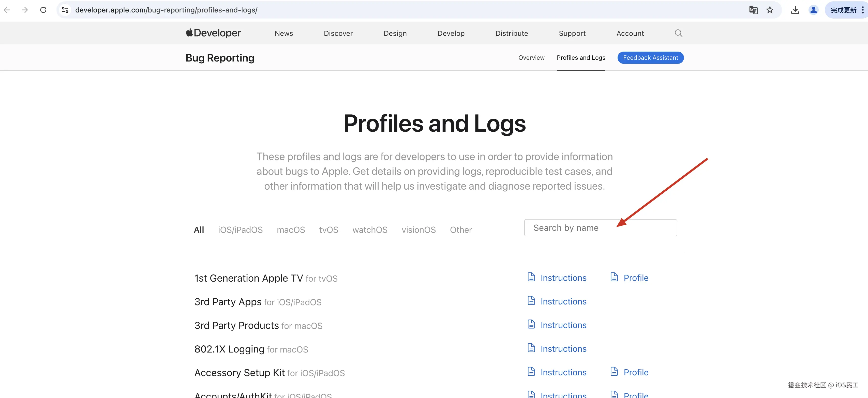Click the document icon beside 1st Generation Apple TV Instructions
Screen dimensions: 868x398
click(x=531, y=277)
